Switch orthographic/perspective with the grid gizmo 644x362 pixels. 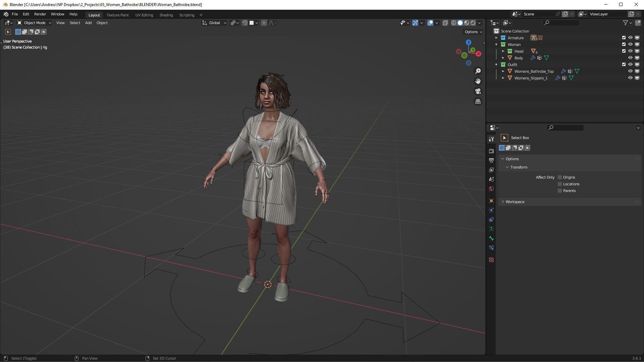[x=478, y=101]
